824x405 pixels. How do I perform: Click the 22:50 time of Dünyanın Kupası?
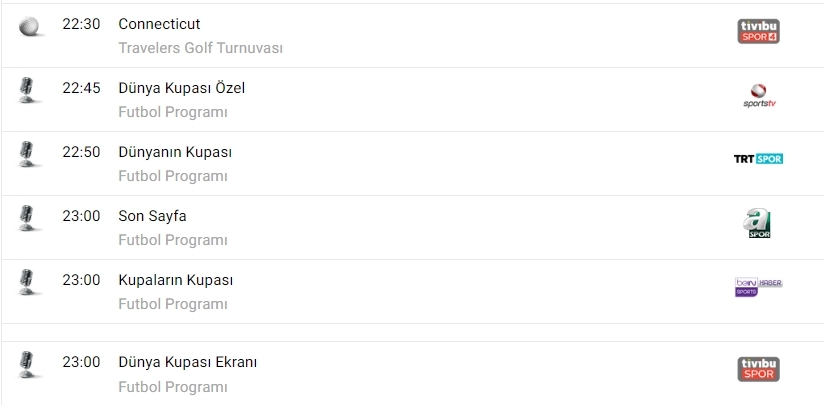click(x=81, y=152)
